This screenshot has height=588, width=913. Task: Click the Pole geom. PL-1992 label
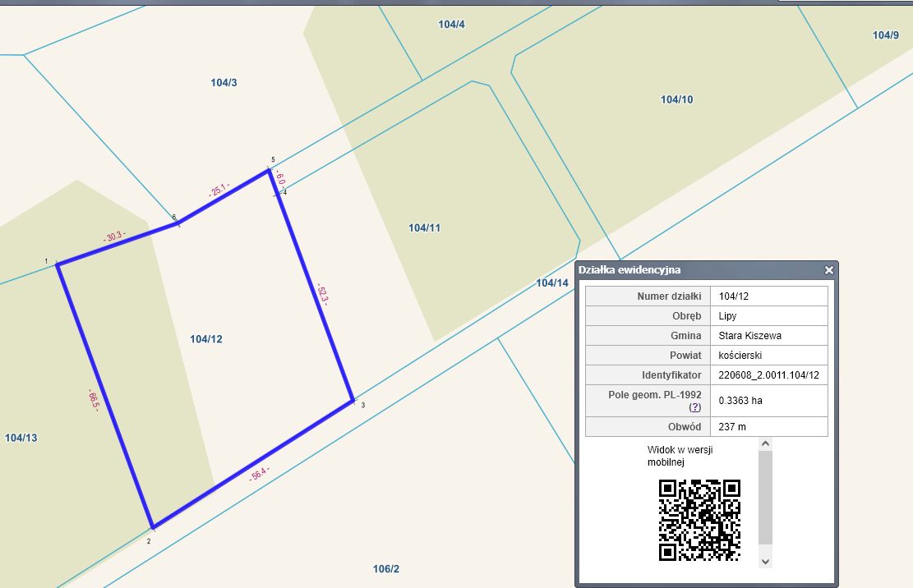[654, 395]
